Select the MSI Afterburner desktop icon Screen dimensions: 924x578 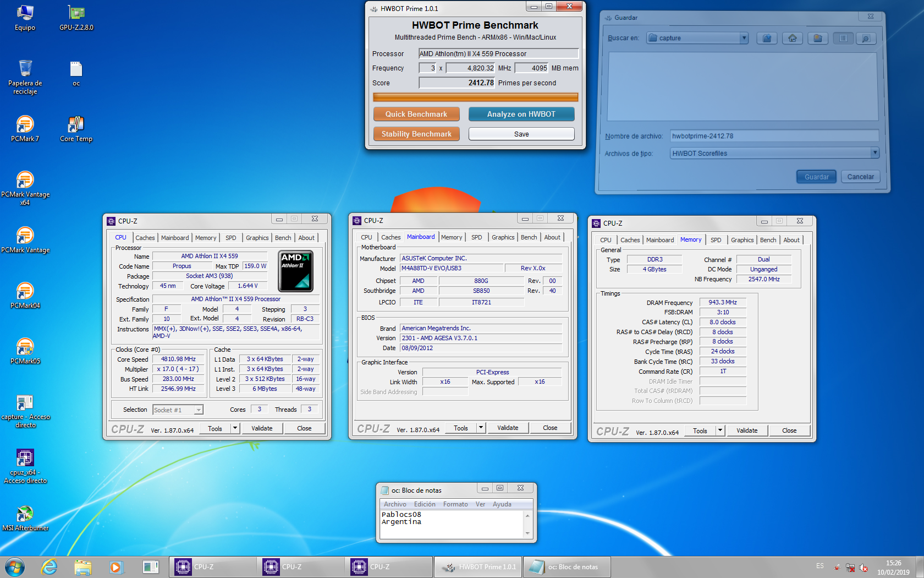click(25, 519)
